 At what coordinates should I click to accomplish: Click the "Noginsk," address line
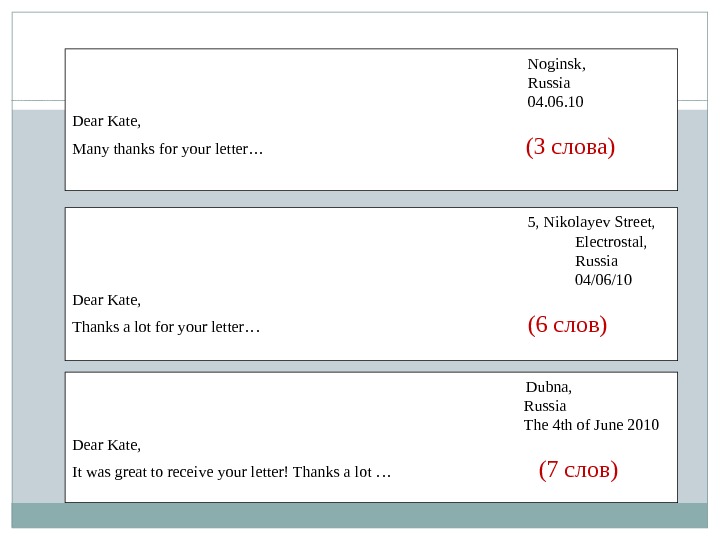[x=556, y=64]
